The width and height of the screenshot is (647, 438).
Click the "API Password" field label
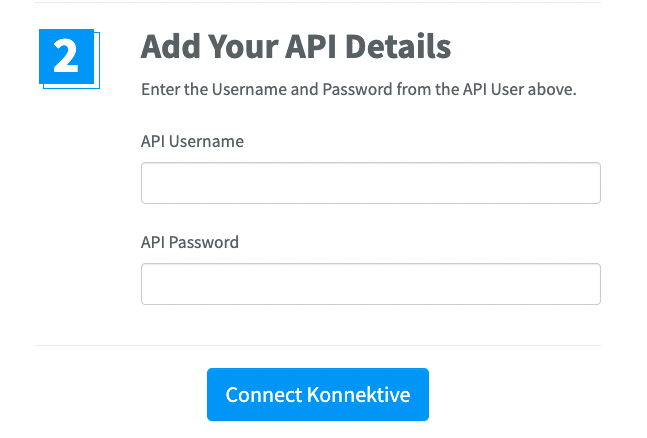click(190, 242)
